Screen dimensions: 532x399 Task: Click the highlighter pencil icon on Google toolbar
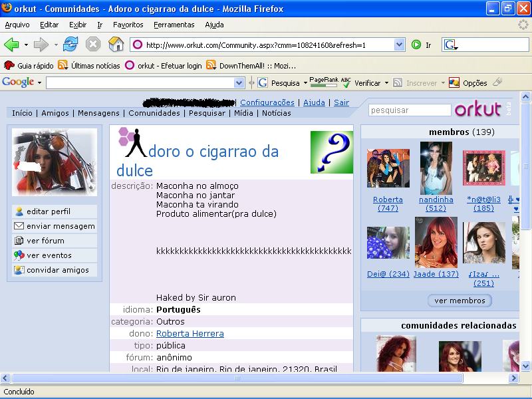click(x=497, y=82)
